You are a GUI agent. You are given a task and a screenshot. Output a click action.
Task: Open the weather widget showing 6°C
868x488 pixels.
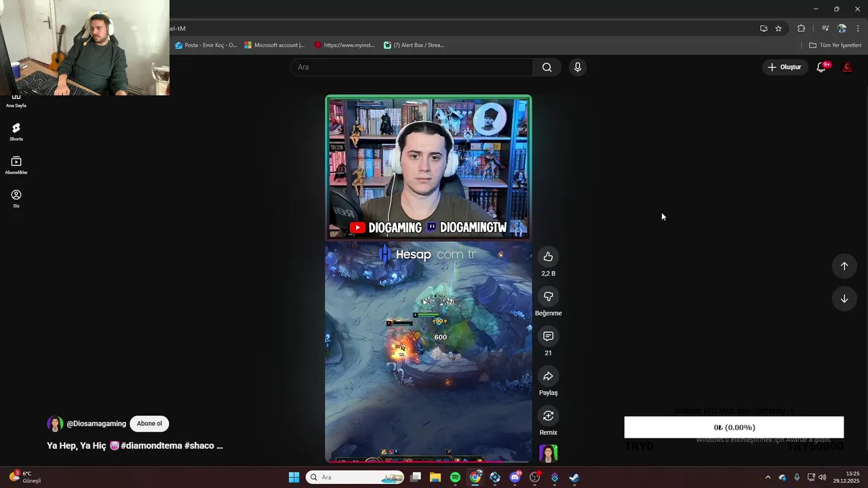tap(26, 477)
